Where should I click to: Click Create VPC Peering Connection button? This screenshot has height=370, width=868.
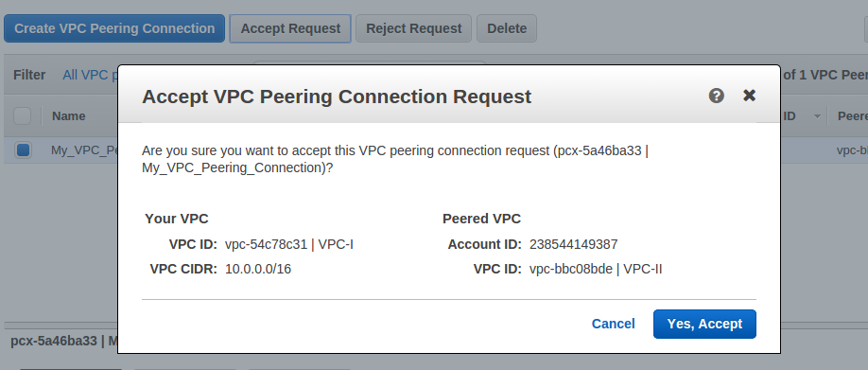pos(114,28)
